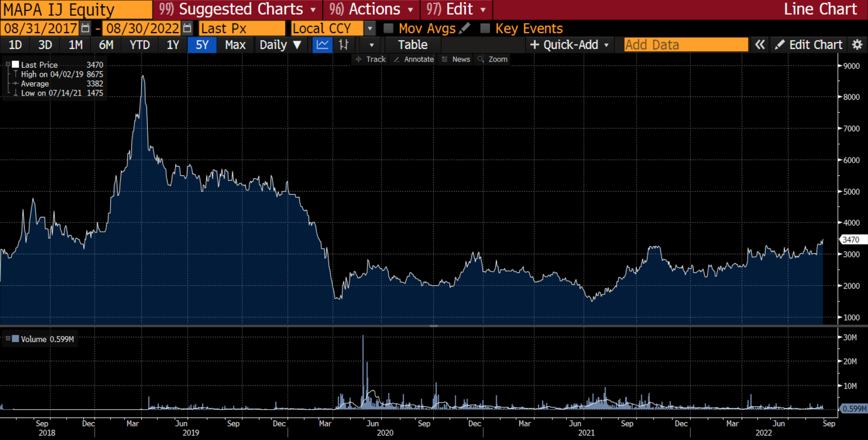Click the Local CCY field
This screenshot has height=440, width=868.
coord(328,28)
